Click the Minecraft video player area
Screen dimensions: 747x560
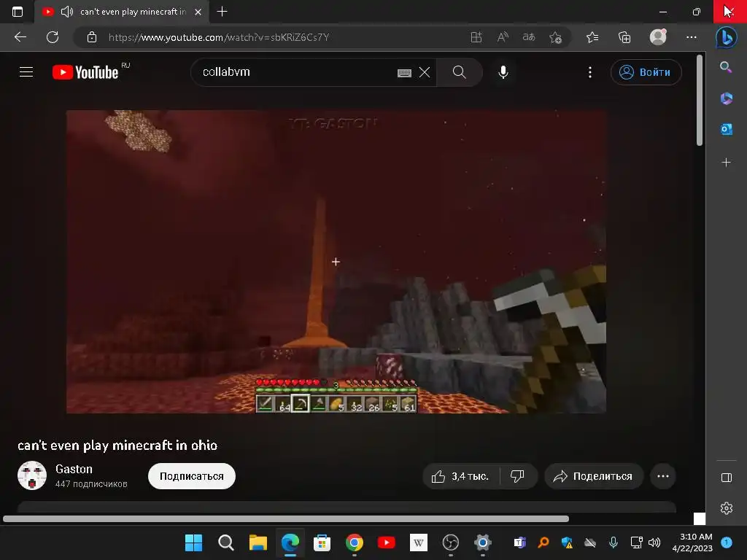coord(336,262)
